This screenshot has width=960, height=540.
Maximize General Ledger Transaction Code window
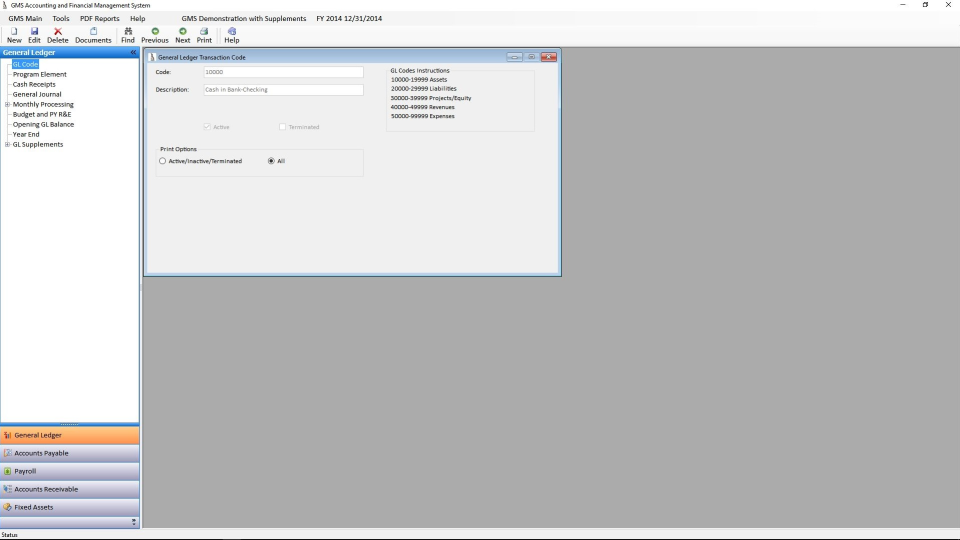tap(531, 57)
